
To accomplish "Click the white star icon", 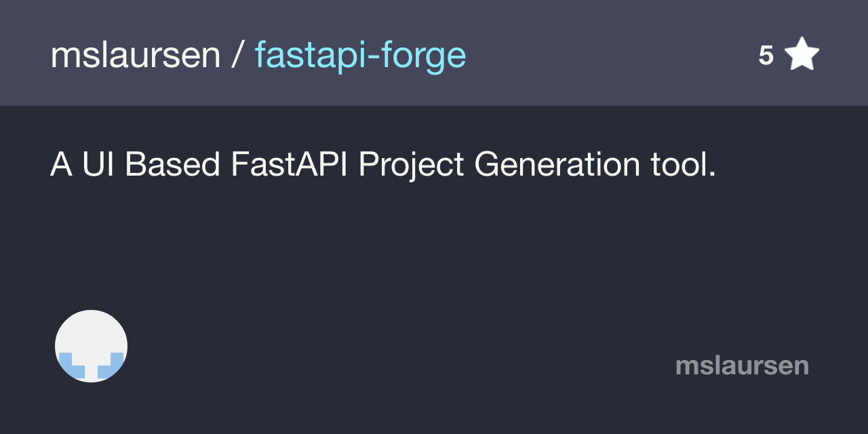I will 802,55.
